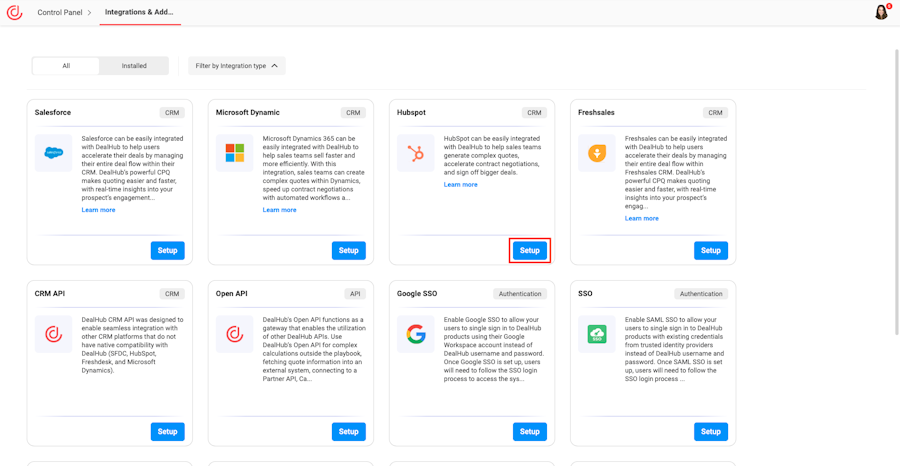Open the user profile avatar

pyautogui.click(x=881, y=12)
